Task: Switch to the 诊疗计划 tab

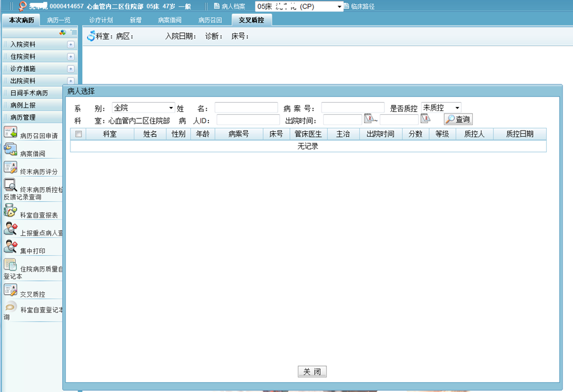Action: coord(101,20)
